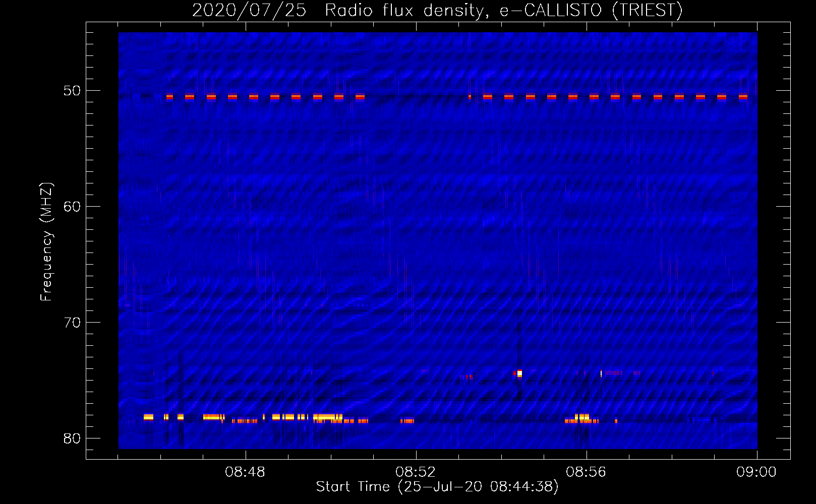Click the 'Start Time (25-Jul-20 08:44:38)' label
This screenshot has height=504, width=816.
437,487
